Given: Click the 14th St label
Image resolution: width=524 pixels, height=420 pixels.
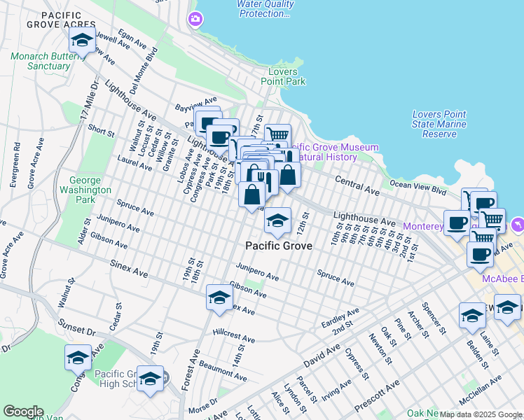Looking at the screenshot, I should pos(239,356).
